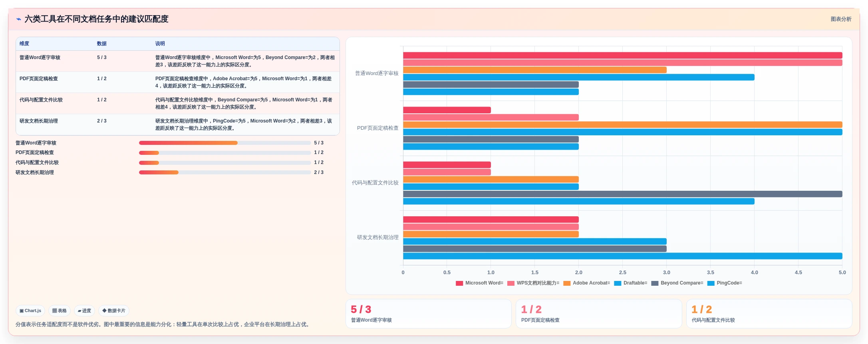
Task: Select the Chart.js chip
Action: click(30, 310)
